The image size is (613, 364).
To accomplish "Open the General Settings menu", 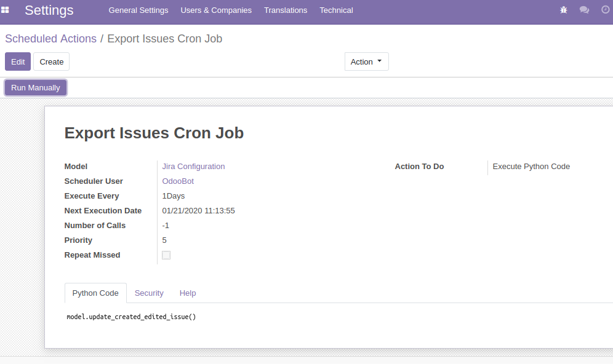I will point(138,10).
